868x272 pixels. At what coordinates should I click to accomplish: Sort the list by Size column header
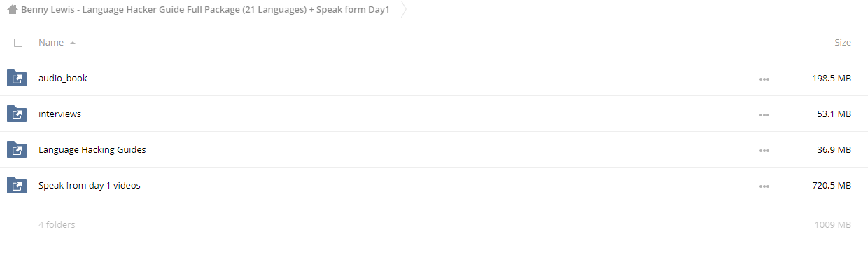(x=843, y=42)
